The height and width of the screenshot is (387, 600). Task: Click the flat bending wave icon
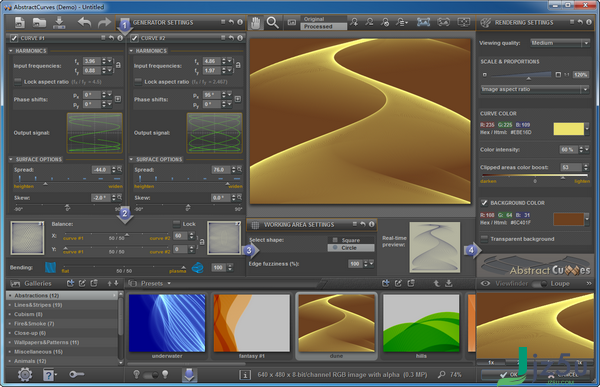(50, 267)
